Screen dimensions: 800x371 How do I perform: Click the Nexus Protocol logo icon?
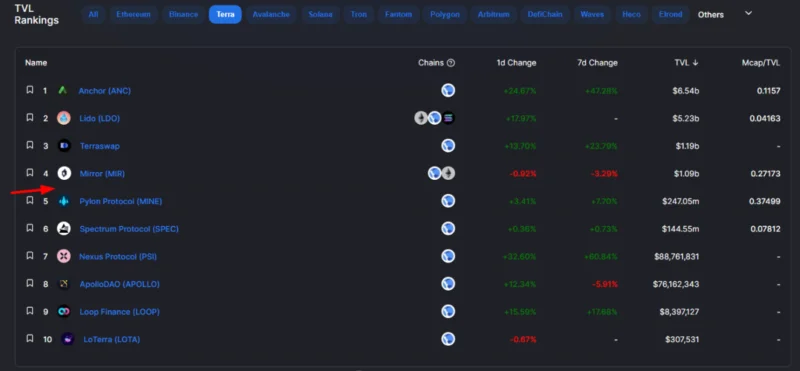[x=64, y=256]
